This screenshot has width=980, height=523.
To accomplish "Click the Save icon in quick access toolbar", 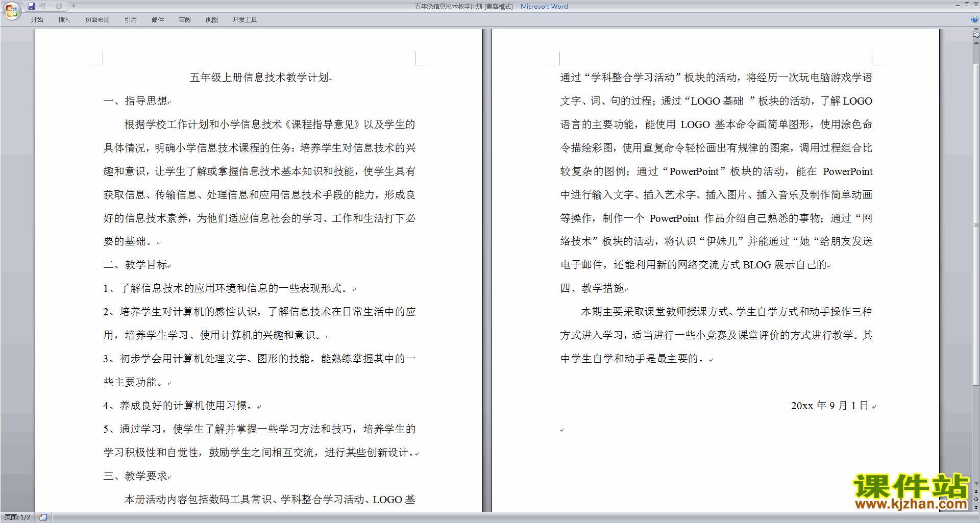I will pos(31,6).
